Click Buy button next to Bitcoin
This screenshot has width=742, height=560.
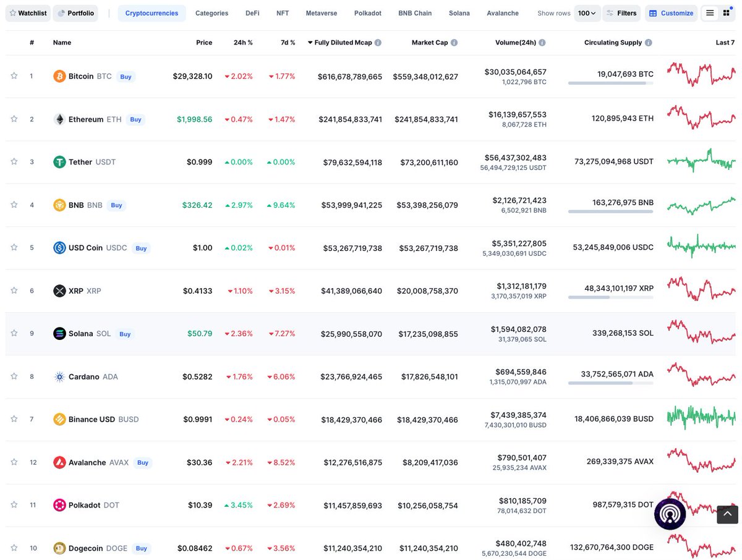[126, 77]
